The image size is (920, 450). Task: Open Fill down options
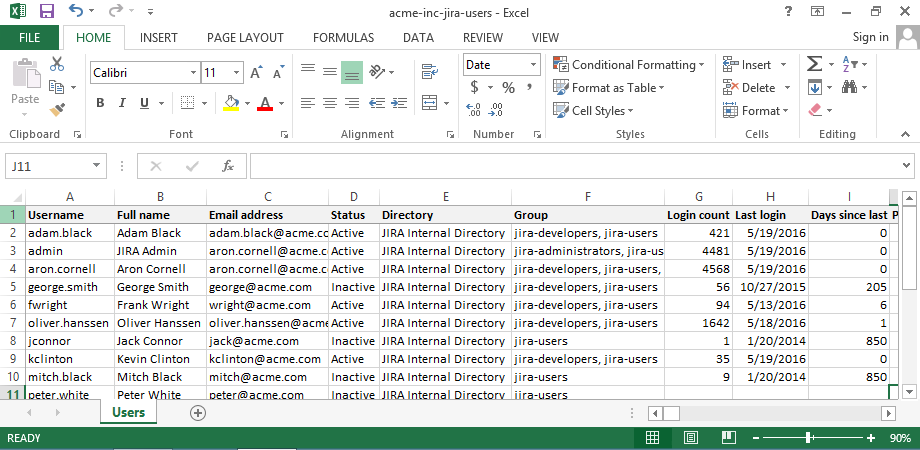click(x=814, y=87)
